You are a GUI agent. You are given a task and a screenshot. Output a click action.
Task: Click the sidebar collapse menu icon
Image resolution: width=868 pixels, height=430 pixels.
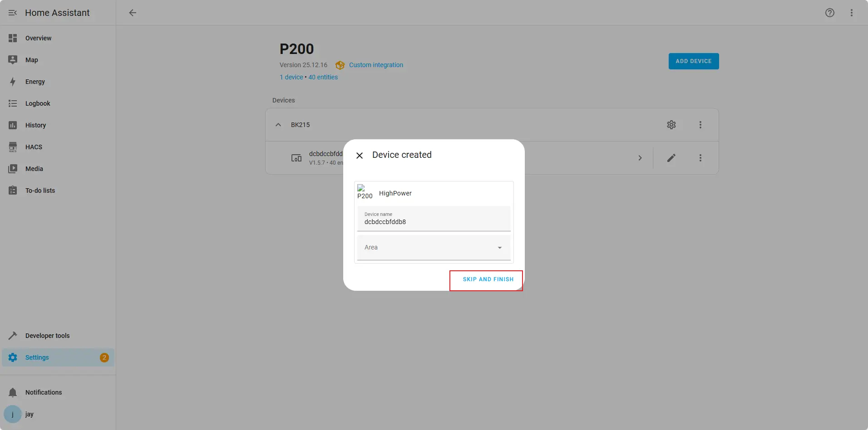(x=13, y=13)
